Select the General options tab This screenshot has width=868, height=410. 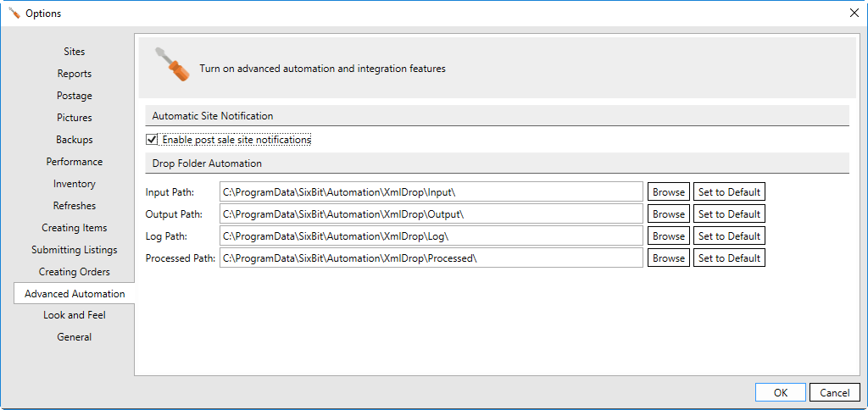click(75, 337)
